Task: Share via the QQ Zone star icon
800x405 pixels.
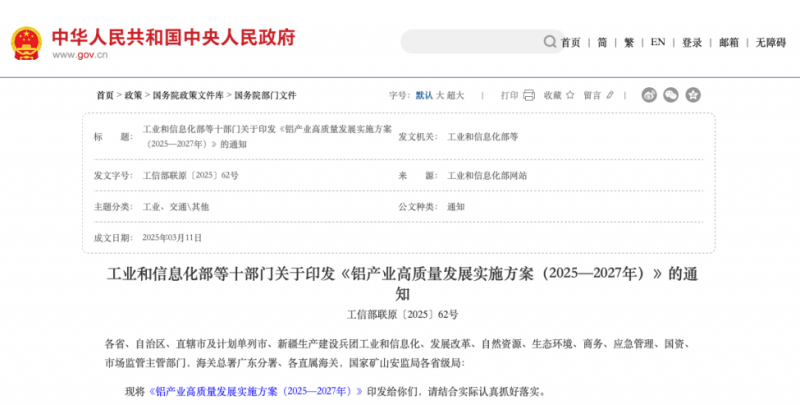Action: coord(693,95)
